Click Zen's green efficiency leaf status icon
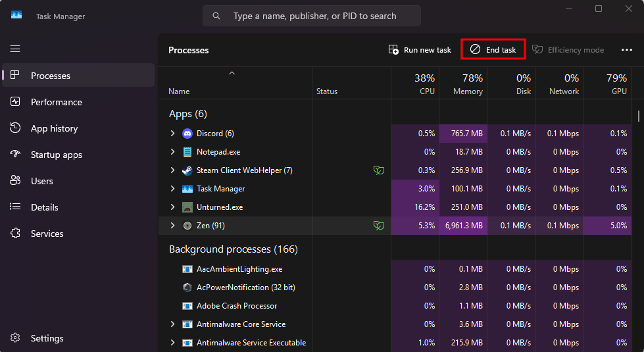Viewport: 644px width, 352px height. 379,226
